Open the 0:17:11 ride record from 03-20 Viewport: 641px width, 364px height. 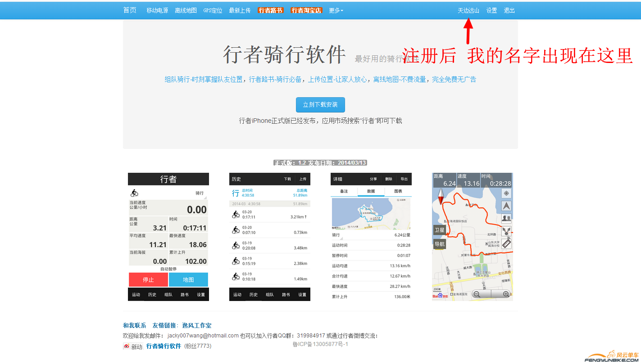coord(269,215)
